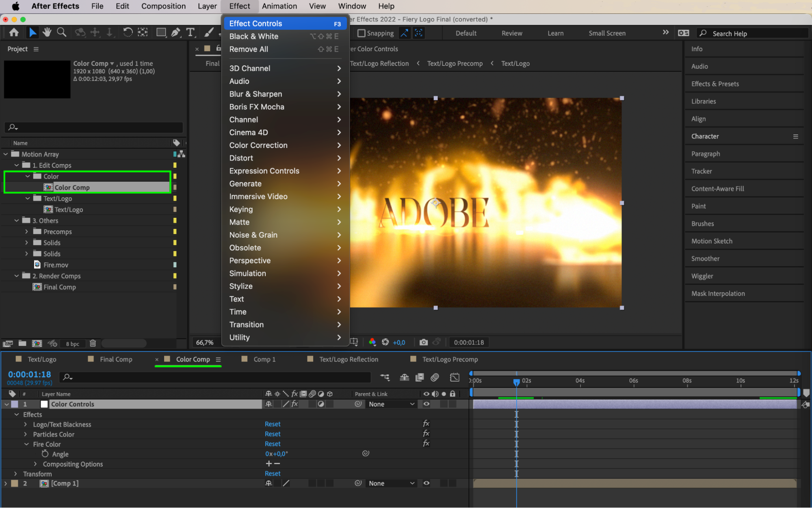Open Parent dropdown for Color Controls layer
This screenshot has width=812, height=508.
(391, 404)
